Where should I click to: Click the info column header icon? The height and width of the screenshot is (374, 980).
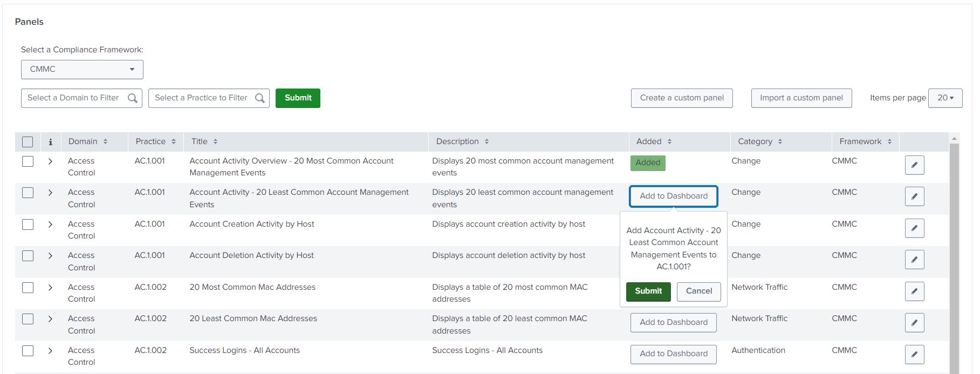click(x=50, y=142)
